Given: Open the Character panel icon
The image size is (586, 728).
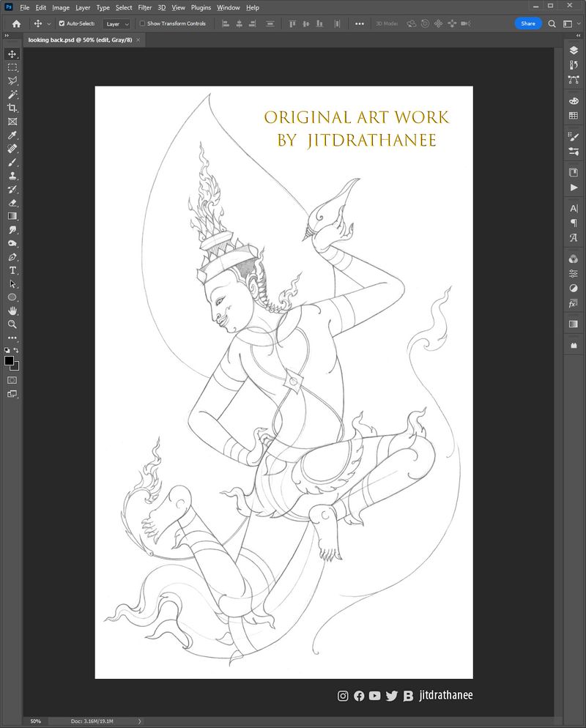Looking at the screenshot, I should point(574,209).
